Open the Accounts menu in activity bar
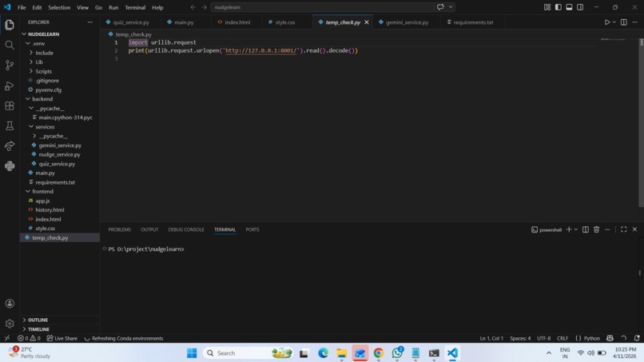 click(10, 303)
